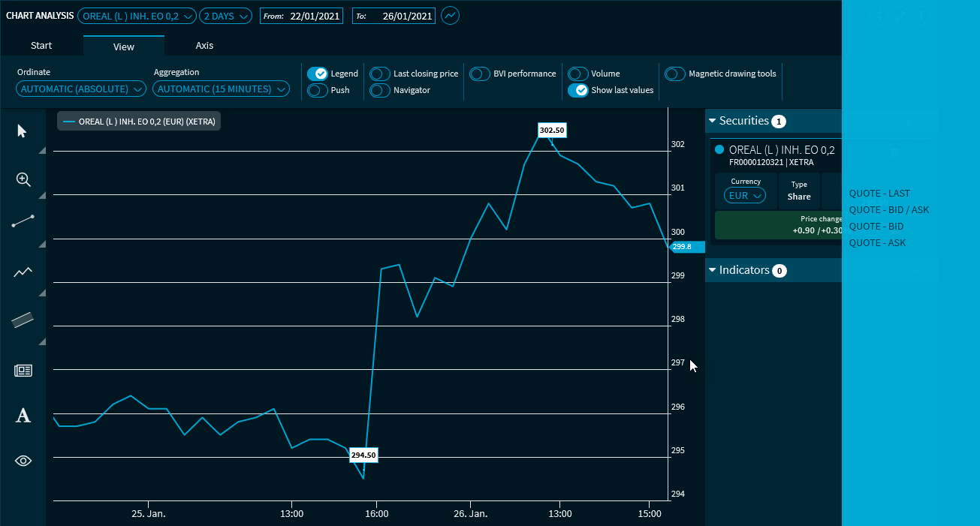Open the news tool icon
Image resolution: width=980 pixels, height=526 pixels.
pos(23,370)
